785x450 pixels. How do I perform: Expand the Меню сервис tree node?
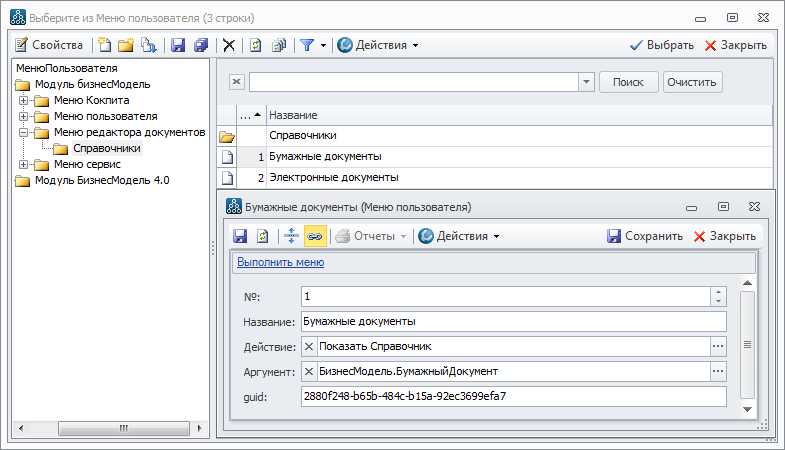coord(23,164)
